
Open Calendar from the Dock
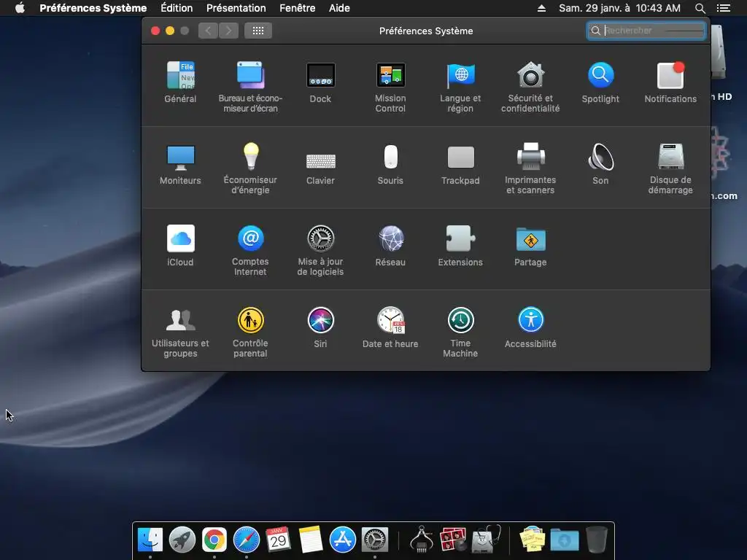tap(278, 540)
